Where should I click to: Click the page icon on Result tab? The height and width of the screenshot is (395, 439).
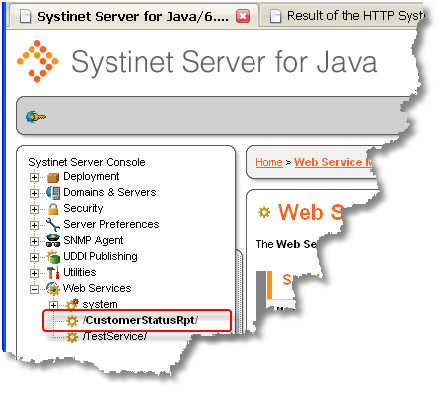[x=275, y=16]
